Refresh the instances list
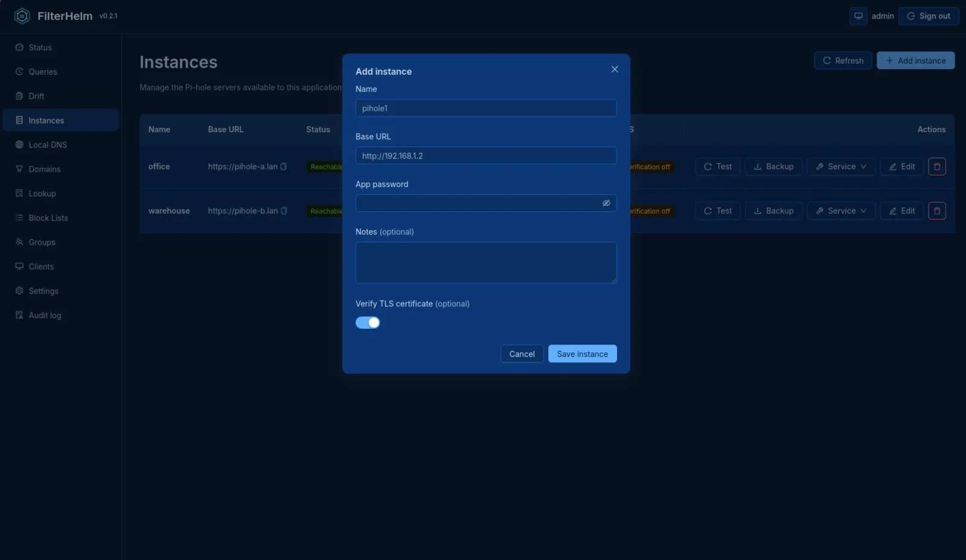 843,60
